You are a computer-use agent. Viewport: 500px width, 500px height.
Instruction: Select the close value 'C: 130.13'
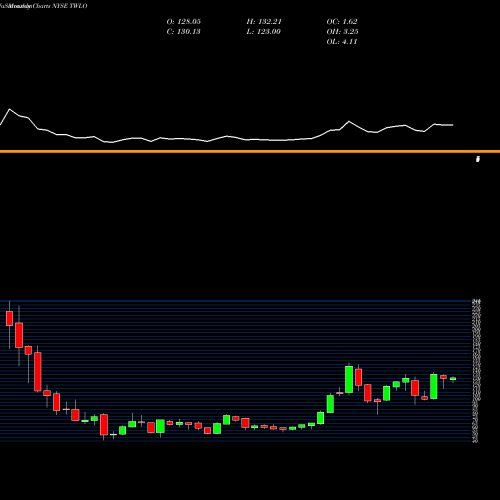(x=184, y=32)
